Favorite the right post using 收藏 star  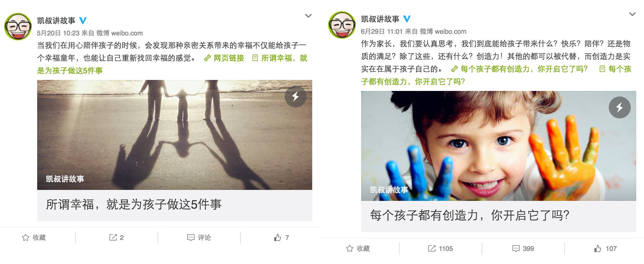tap(358, 249)
